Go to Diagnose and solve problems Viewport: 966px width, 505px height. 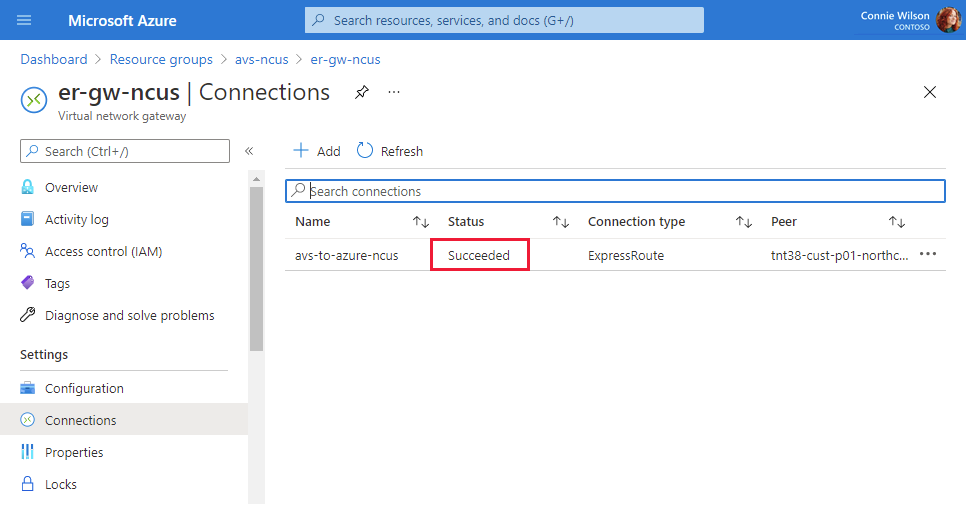pyautogui.click(x=129, y=315)
